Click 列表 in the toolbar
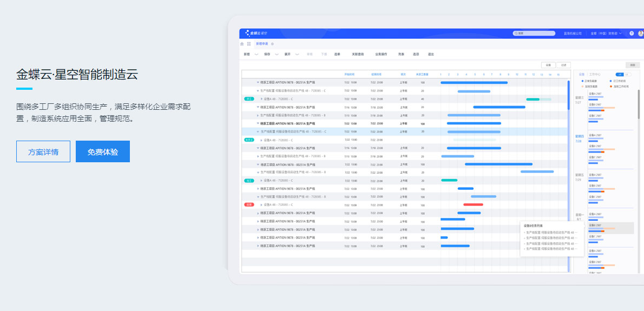Viewport: 644px width, 311px height. point(401,54)
